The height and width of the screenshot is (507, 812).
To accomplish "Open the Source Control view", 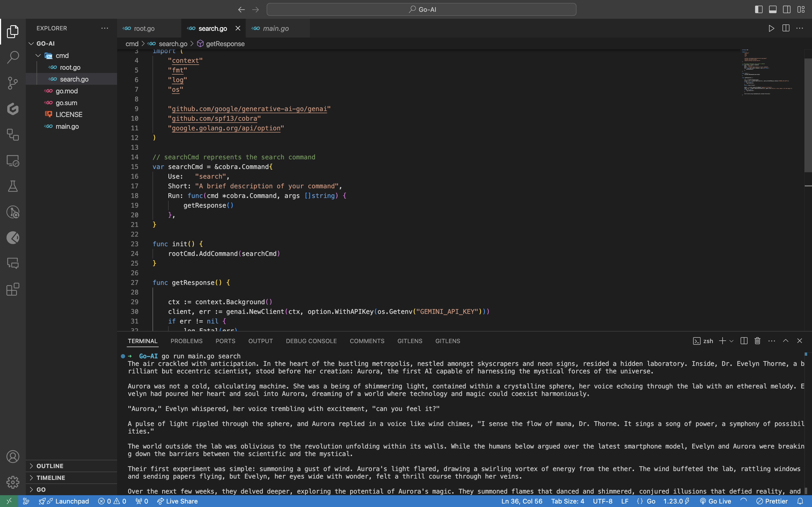I will (13, 83).
